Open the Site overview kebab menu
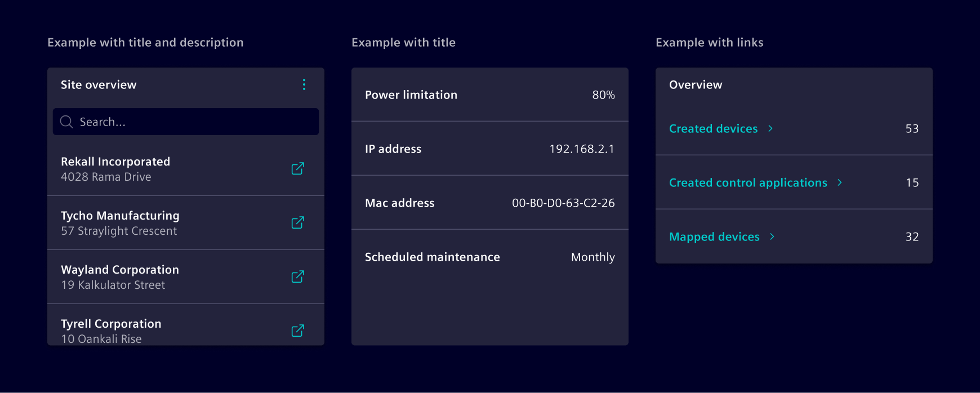This screenshot has height=393, width=980. click(x=304, y=84)
